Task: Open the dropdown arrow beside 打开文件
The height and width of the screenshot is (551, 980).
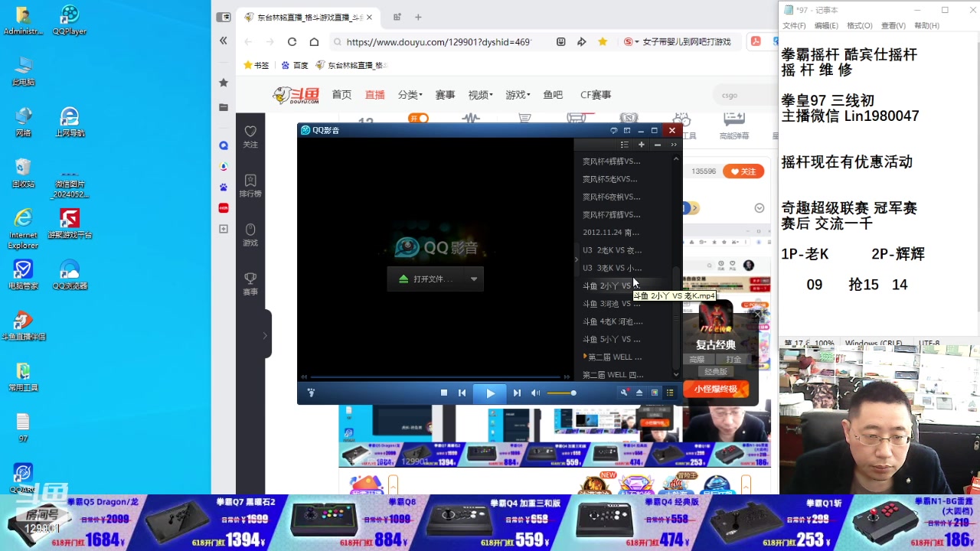Action: pos(474,279)
